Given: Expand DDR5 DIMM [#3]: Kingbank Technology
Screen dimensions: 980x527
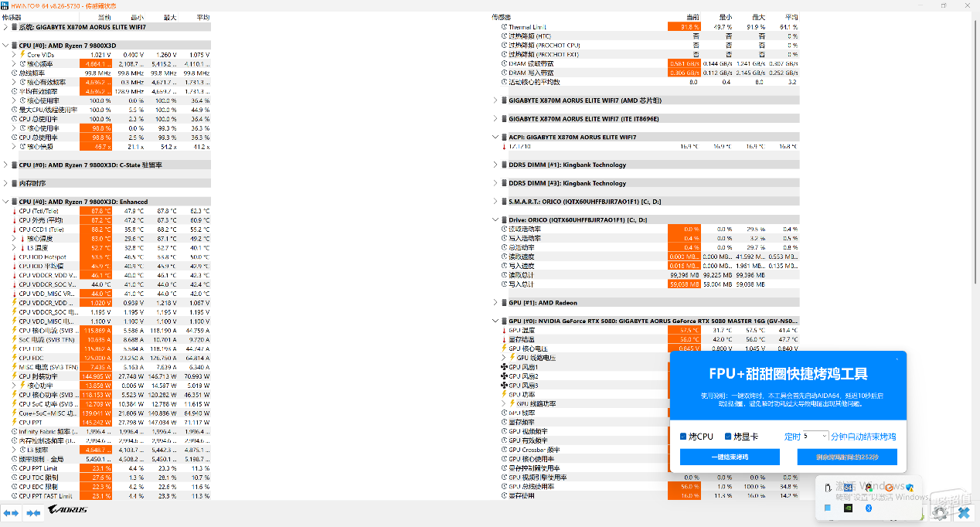Looking at the screenshot, I should (495, 183).
